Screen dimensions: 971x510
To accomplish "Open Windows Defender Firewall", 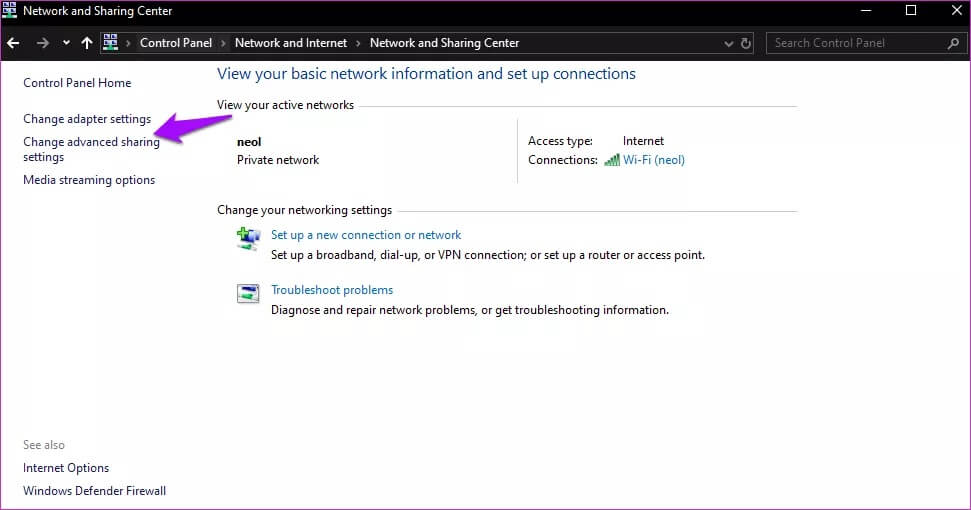I will click(x=94, y=491).
